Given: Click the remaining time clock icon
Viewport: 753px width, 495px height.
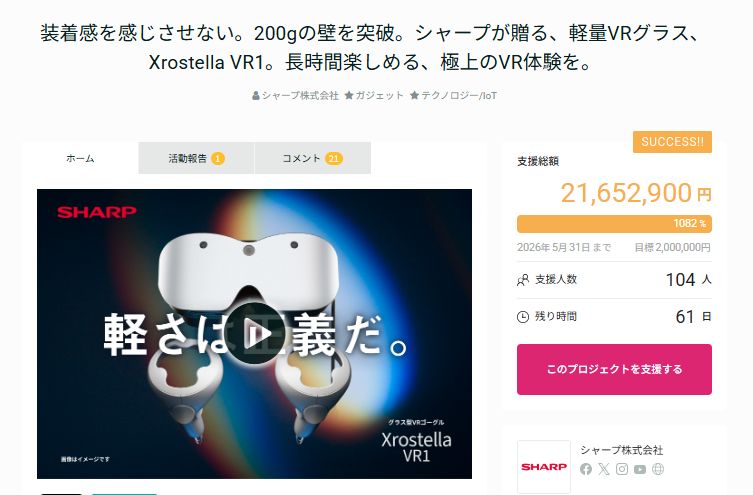Looking at the screenshot, I should (x=523, y=317).
